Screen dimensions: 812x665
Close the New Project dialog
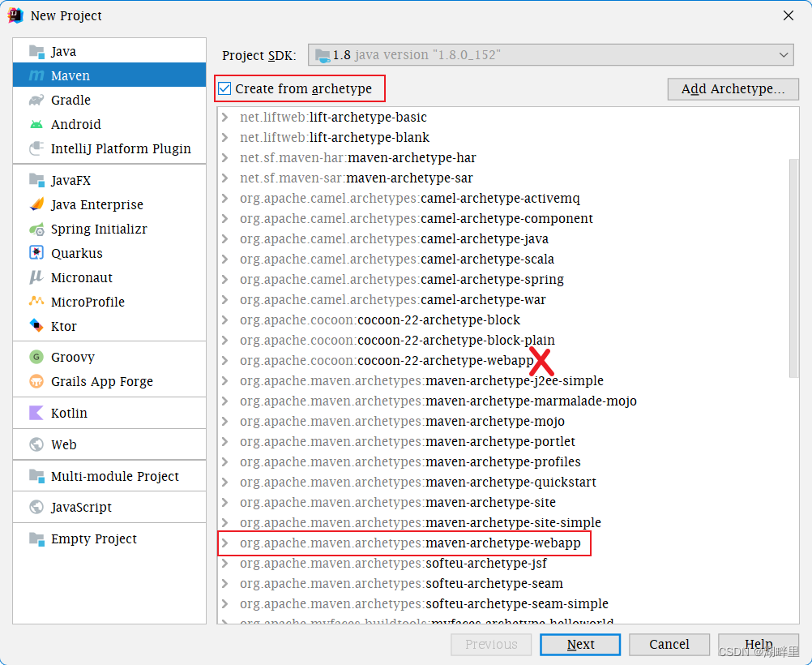point(788,15)
